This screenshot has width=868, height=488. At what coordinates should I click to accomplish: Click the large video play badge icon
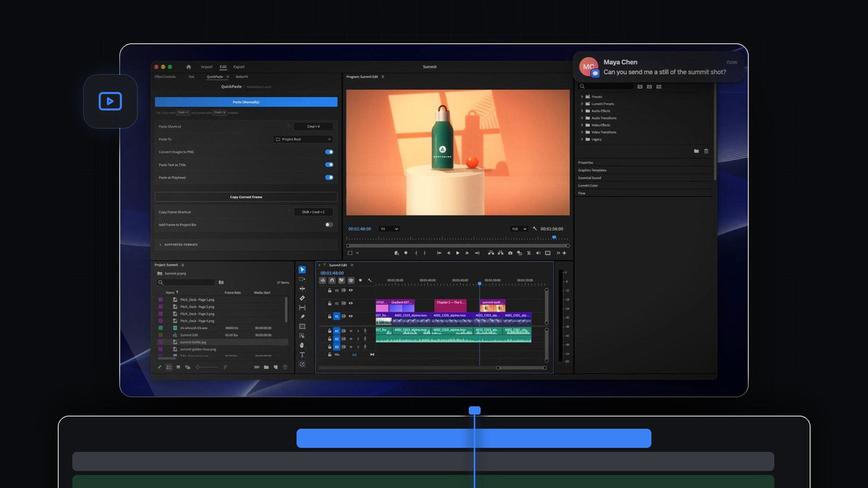(x=110, y=101)
